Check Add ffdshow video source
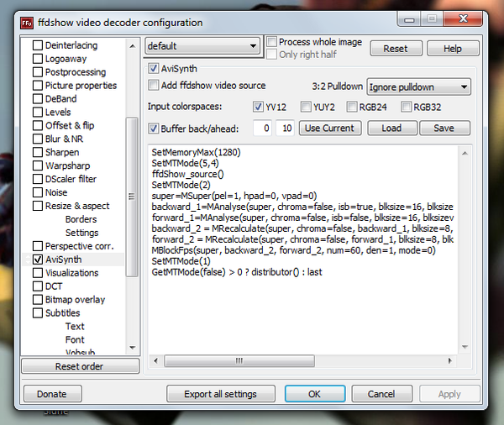The image size is (504, 425). pyautogui.click(x=154, y=85)
